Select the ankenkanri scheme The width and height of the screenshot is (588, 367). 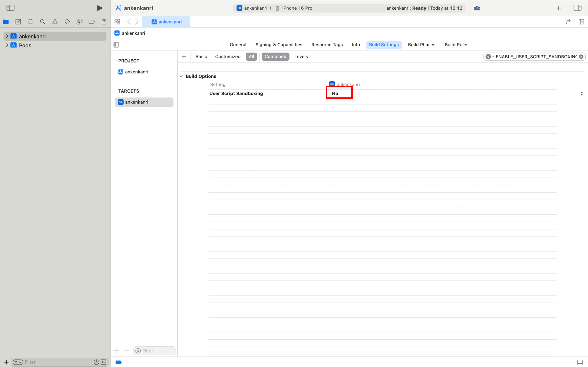click(252, 8)
